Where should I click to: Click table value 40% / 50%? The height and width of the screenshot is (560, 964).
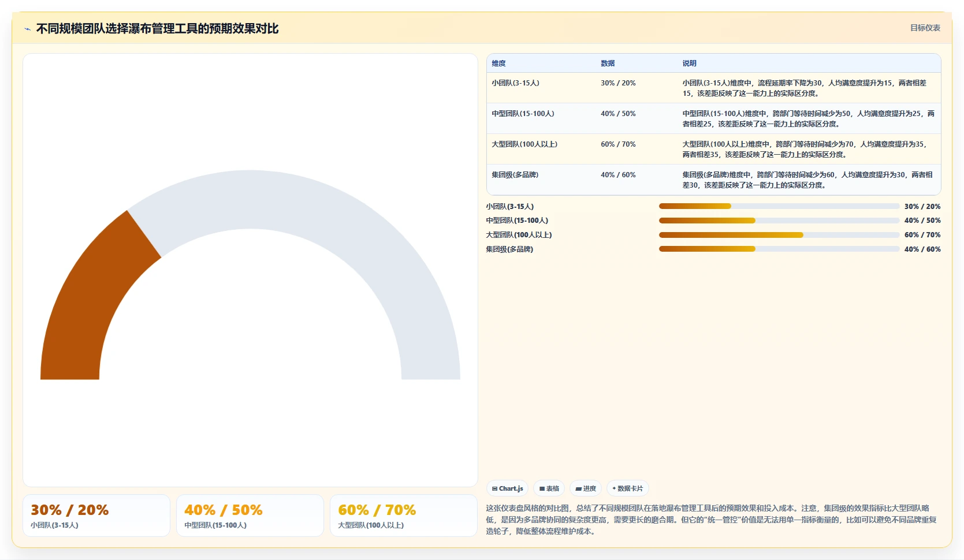[x=618, y=114]
